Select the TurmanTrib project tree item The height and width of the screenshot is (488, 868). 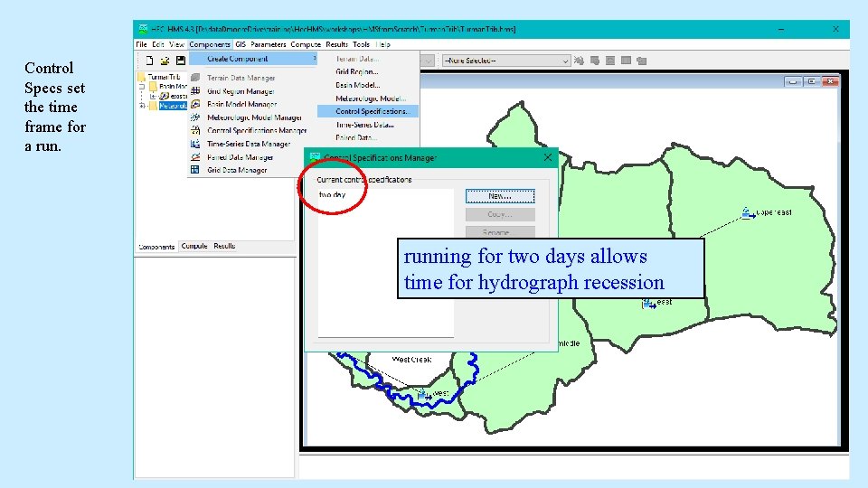coord(164,77)
